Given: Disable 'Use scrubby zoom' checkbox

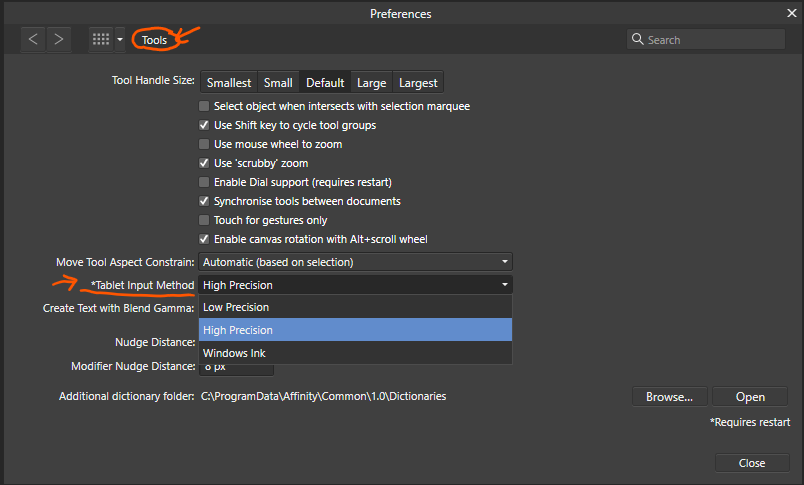Looking at the screenshot, I should [x=205, y=163].
